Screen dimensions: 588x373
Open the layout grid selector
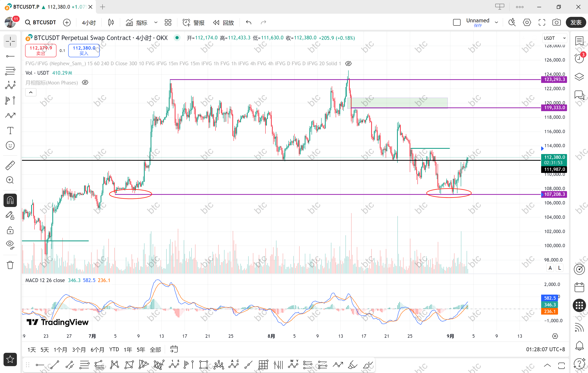[x=168, y=23]
